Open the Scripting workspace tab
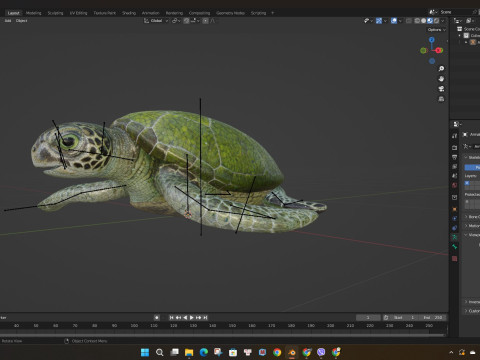The image size is (480, 360). click(x=258, y=13)
